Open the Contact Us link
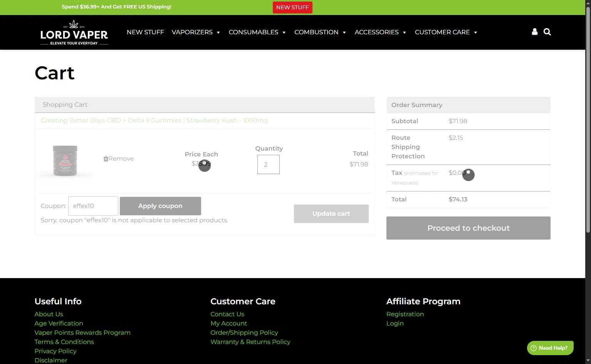591x364 pixels. pyautogui.click(x=227, y=314)
